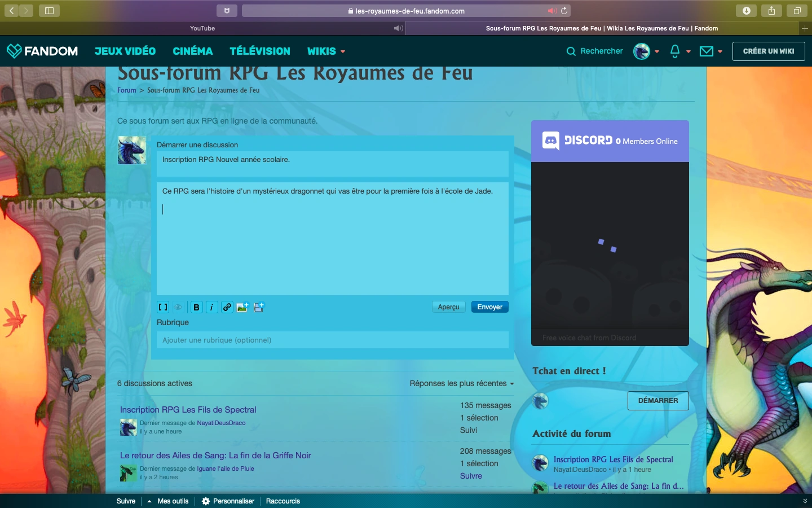Viewport: 812px width, 508px height.
Task: Toggle source mode with the brackets icon
Action: click(163, 307)
